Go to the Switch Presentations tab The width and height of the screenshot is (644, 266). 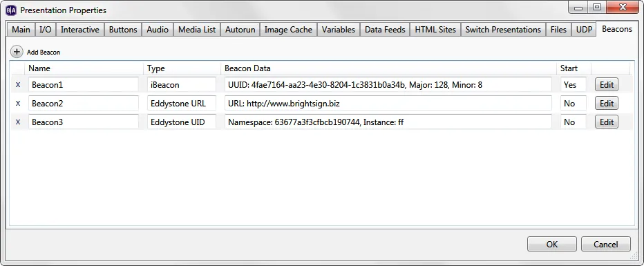pyautogui.click(x=503, y=30)
